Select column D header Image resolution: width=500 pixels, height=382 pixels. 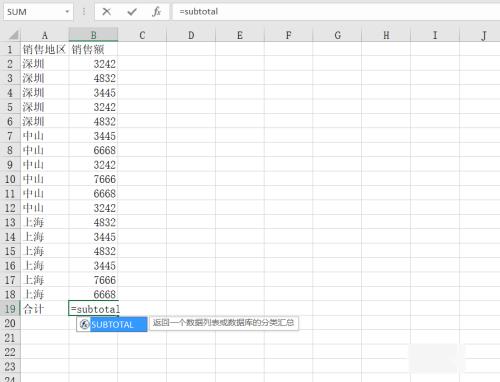click(x=191, y=35)
